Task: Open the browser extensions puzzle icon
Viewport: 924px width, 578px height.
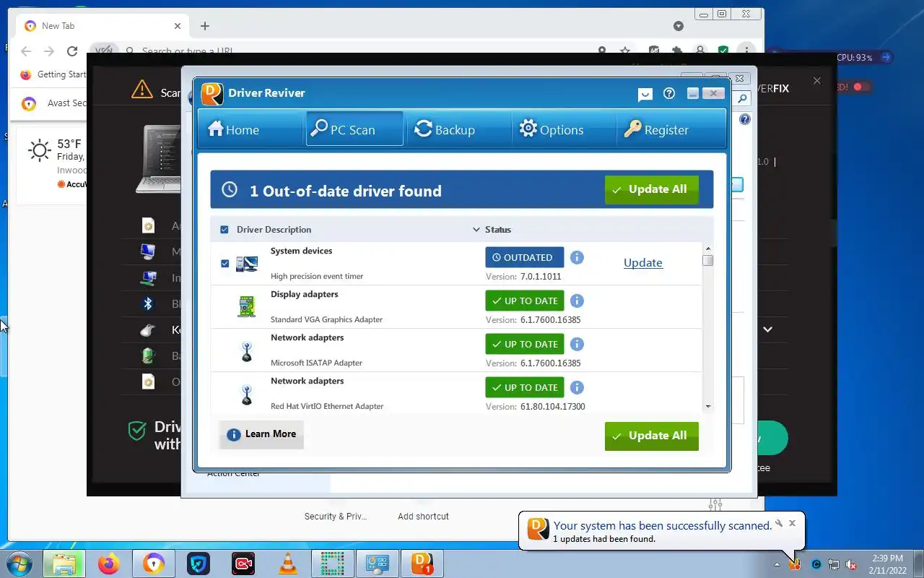Action: pyautogui.click(x=677, y=51)
